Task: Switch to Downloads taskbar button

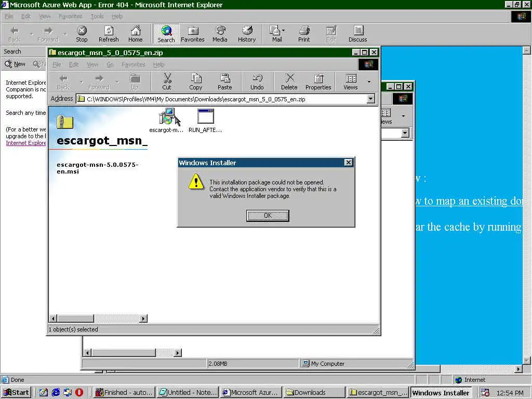Action: pos(314,393)
